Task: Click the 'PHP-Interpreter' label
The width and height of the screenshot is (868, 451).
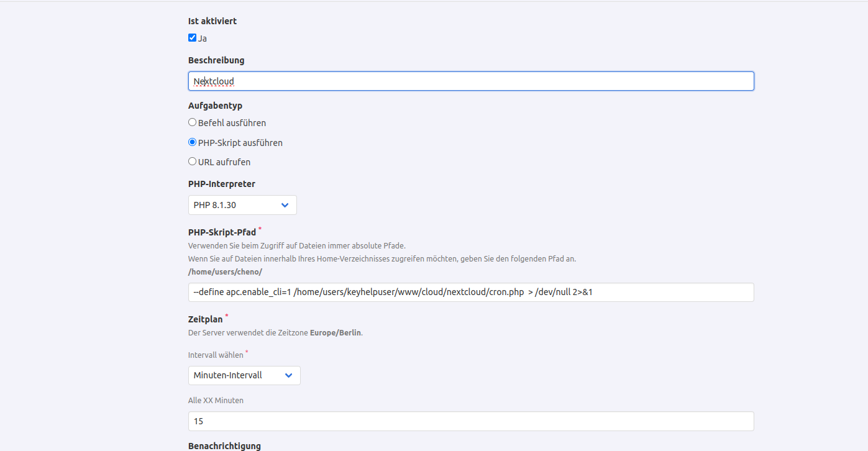Action: (221, 184)
